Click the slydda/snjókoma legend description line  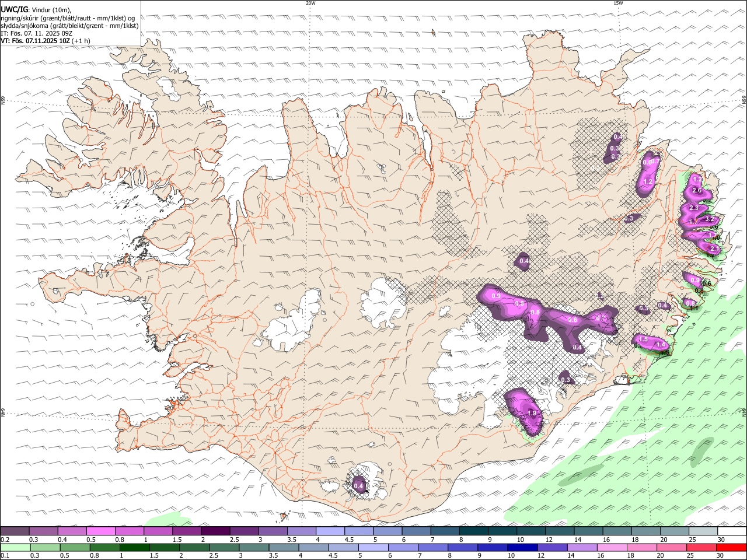69,26
